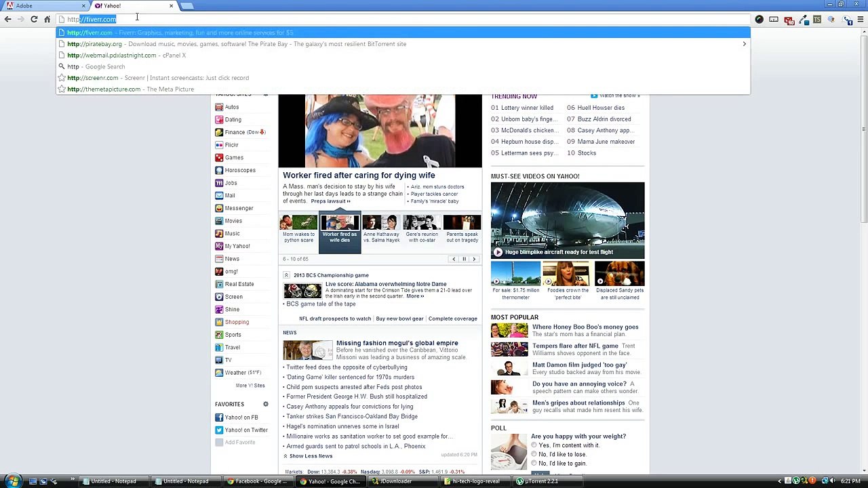Choose 'http - Google Search' suggestion
The width and height of the screenshot is (868, 488).
403,66
